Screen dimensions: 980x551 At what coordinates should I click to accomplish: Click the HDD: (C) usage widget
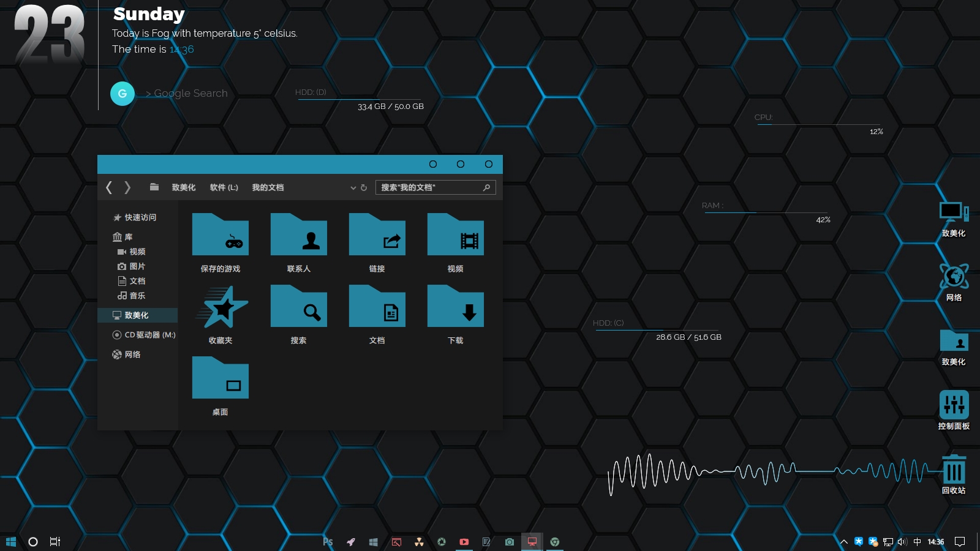(x=657, y=330)
